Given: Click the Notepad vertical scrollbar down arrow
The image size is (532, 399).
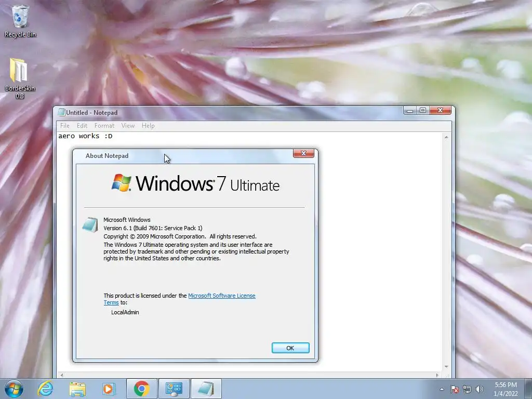Looking at the screenshot, I should pyautogui.click(x=446, y=367).
